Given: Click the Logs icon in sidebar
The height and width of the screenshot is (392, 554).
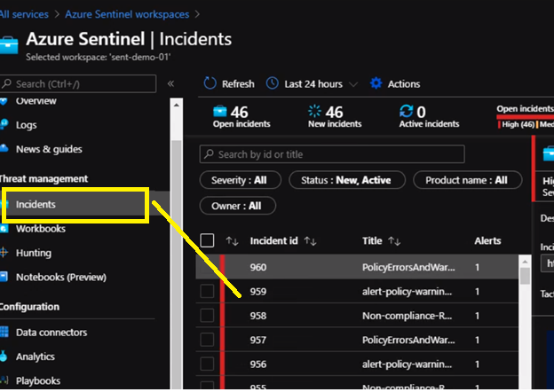Looking at the screenshot, I should coord(4,124).
